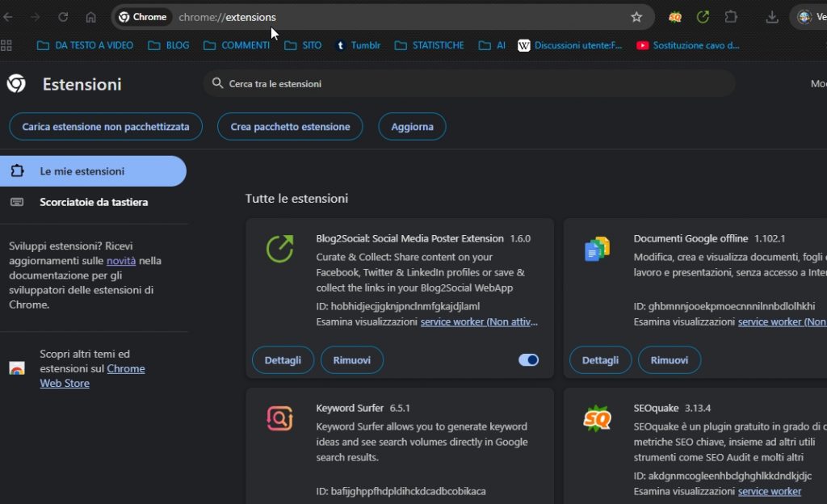Reload the page with the refresh icon
The height and width of the screenshot is (504, 827).
click(63, 17)
